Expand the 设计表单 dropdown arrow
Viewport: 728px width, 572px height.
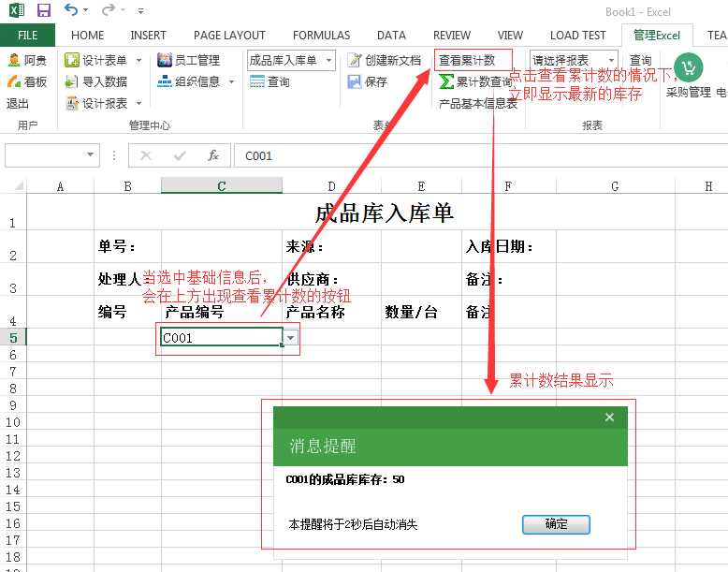(138, 61)
